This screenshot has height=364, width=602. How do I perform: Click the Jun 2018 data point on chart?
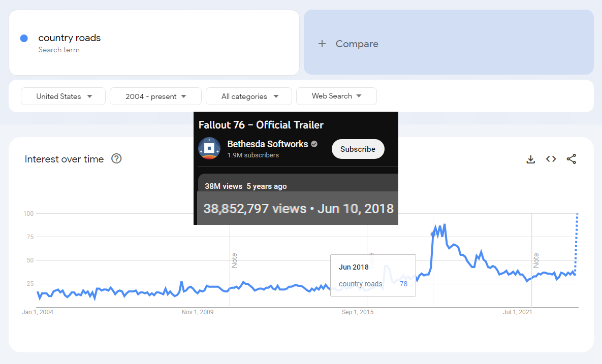[x=433, y=234]
